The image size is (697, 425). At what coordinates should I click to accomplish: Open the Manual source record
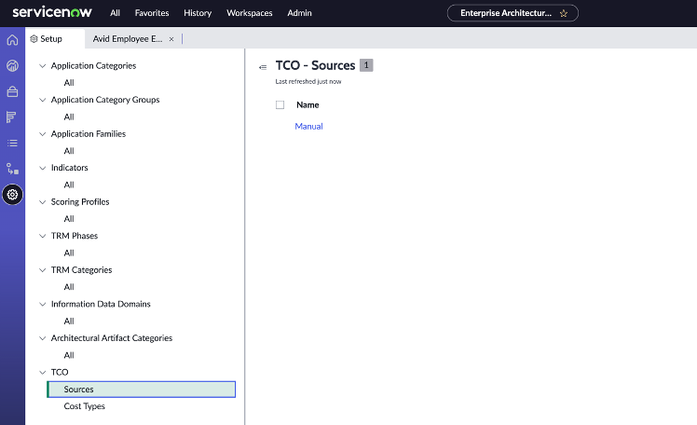[x=308, y=126]
